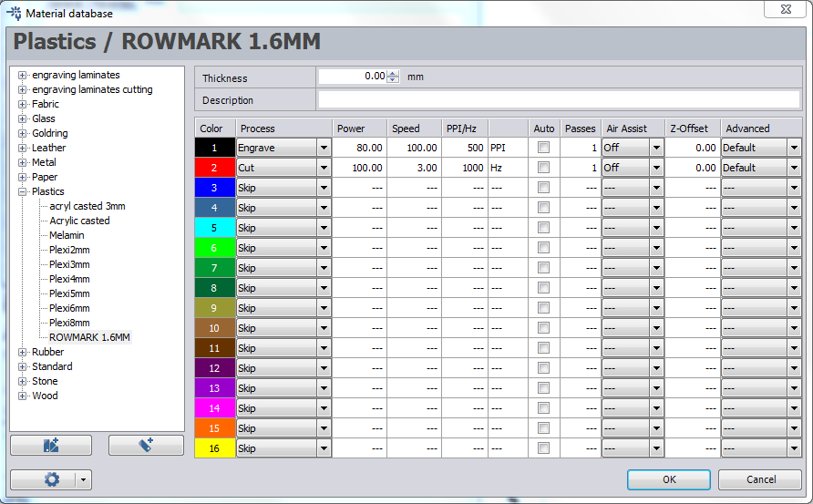Toggle the Auto checkbox for color 2
The image size is (813, 504).
click(543, 168)
